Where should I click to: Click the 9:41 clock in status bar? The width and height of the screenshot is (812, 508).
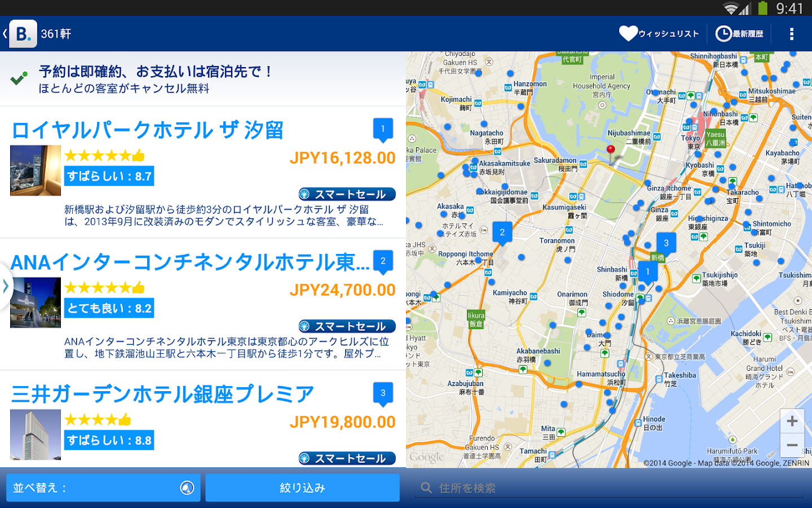pyautogui.click(x=789, y=8)
